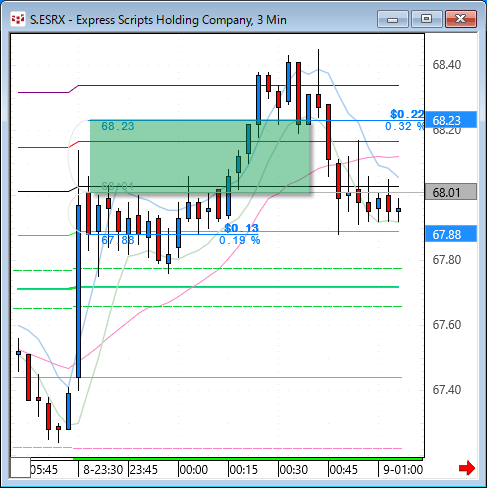Select the blue 67.88 price label on axis
The width and height of the screenshot is (487, 488).
[451, 234]
